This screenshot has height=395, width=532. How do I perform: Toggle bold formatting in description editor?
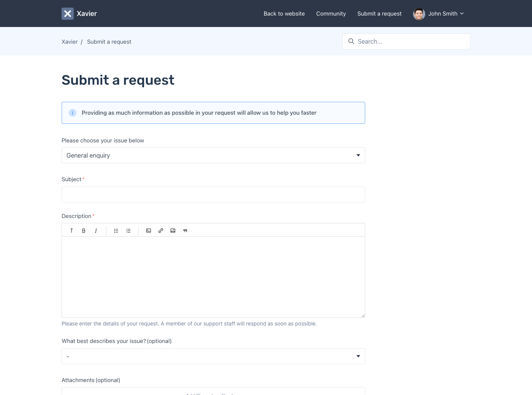[x=84, y=231]
